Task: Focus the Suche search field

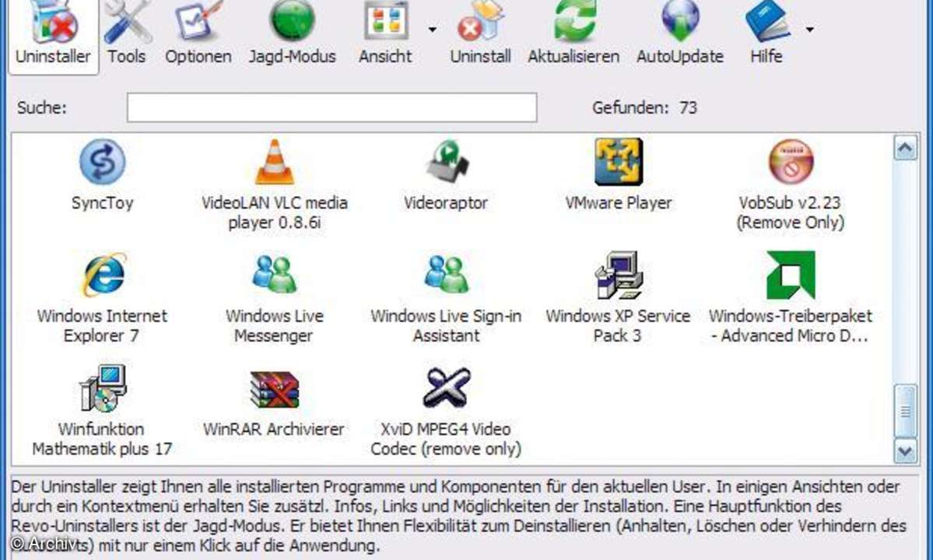Action: point(332,107)
